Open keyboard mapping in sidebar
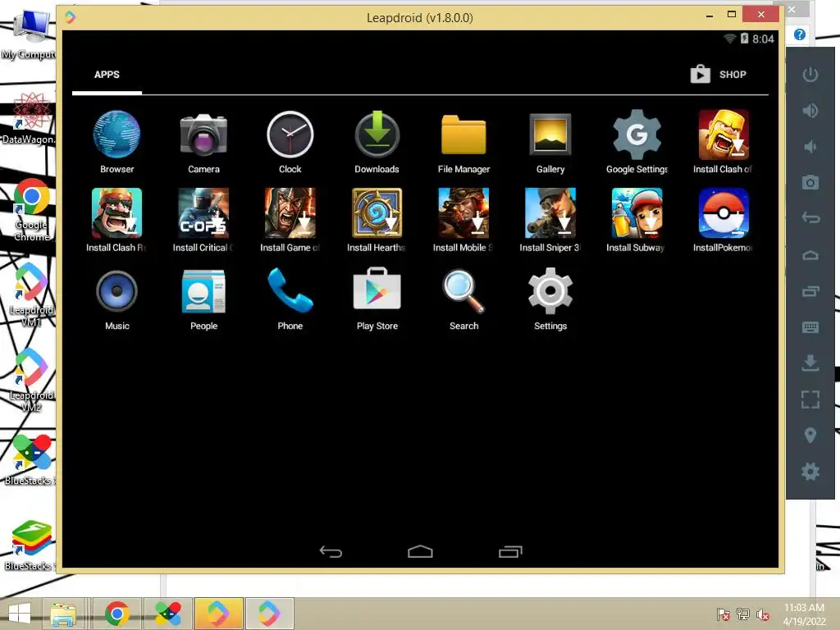 click(810, 326)
